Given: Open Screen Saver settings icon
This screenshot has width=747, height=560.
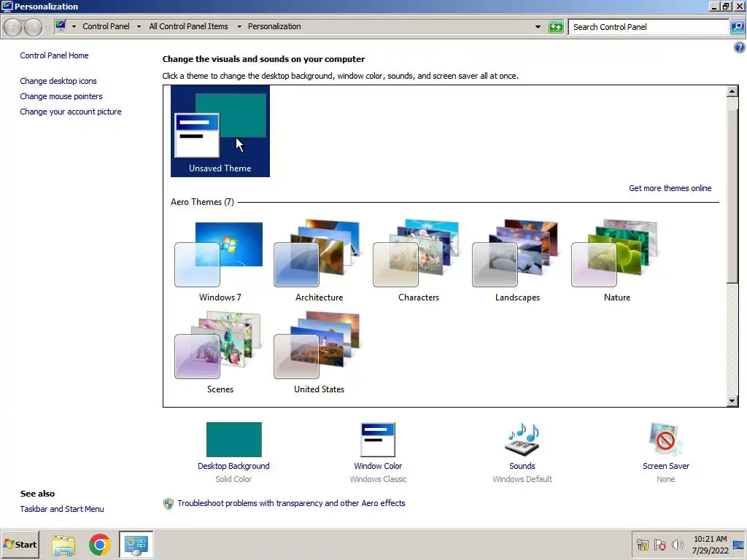Looking at the screenshot, I should [x=665, y=440].
